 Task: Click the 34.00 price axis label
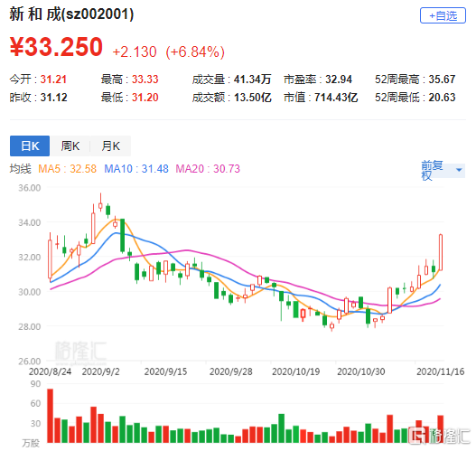click(30, 222)
